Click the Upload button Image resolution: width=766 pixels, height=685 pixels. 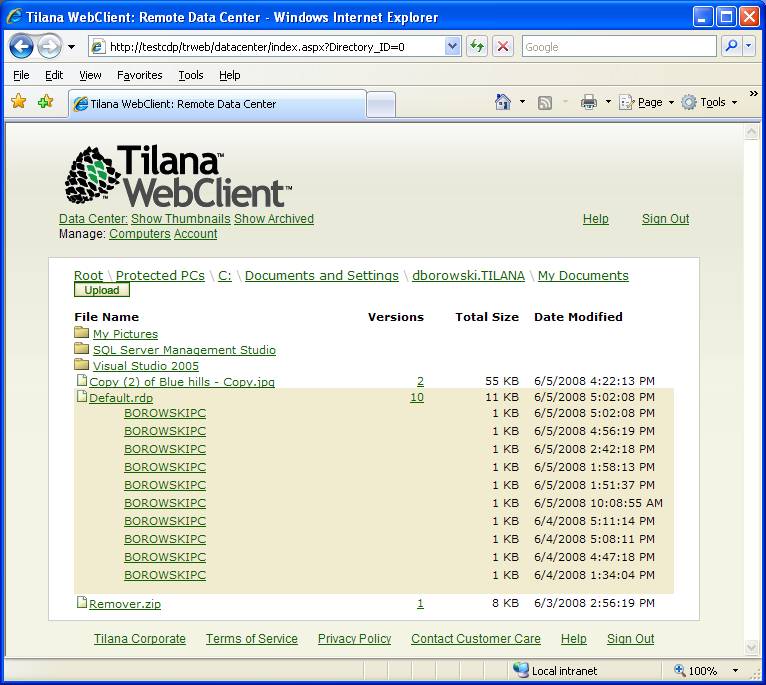point(102,290)
